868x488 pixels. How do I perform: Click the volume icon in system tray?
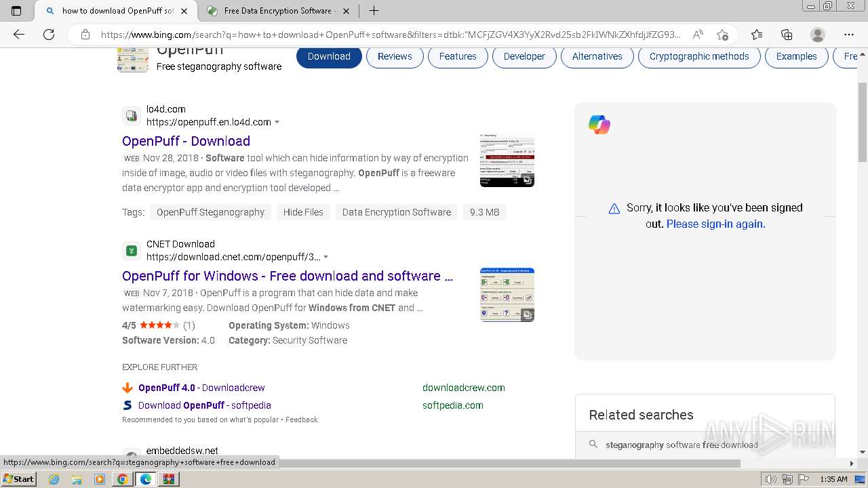pyautogui.click(x=771, y=479)
